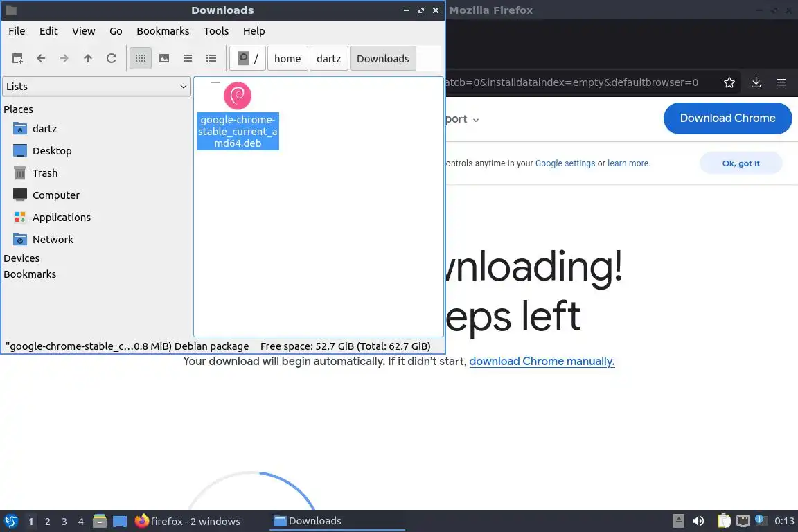This screenshot has width=798, height=532.
Task: Open the learn more link
Action: 628,163
